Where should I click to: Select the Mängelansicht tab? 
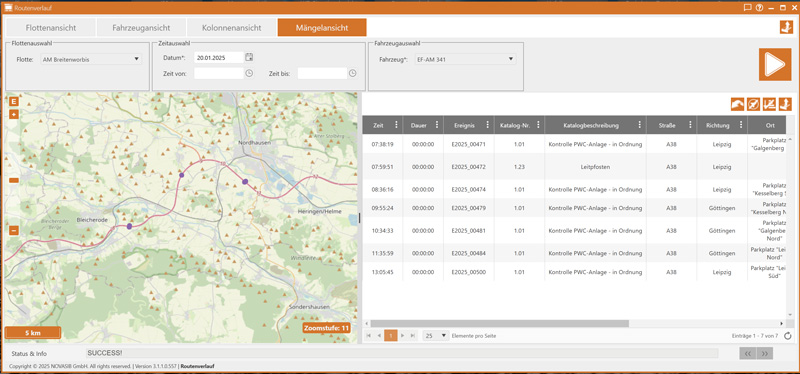(322, 28)
